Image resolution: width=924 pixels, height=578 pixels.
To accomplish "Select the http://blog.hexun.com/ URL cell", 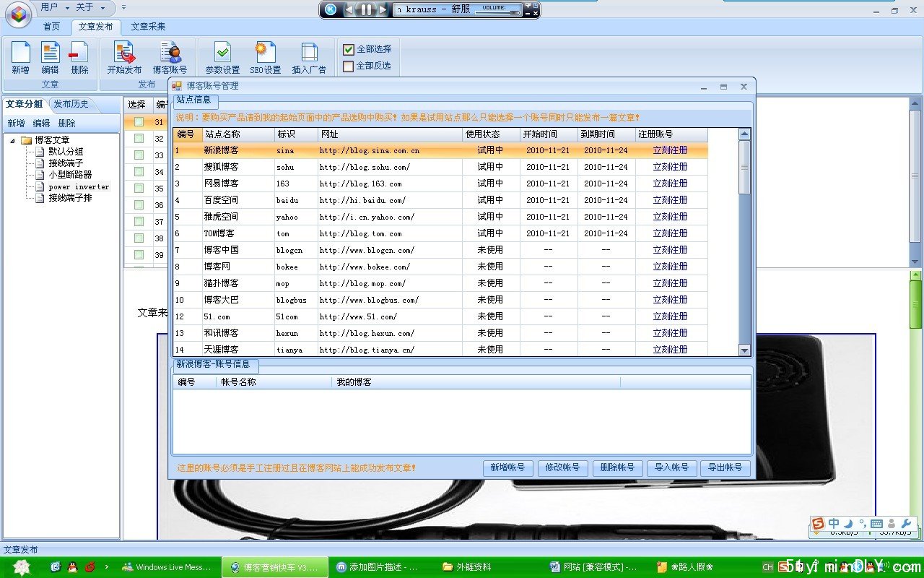I will pos(391,333).
